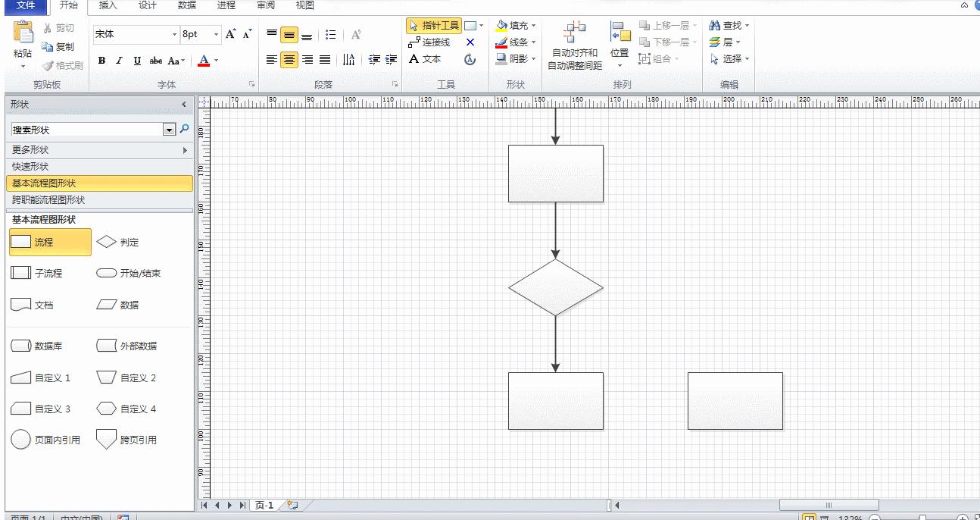Click the decrease font size icon
980x520 pixels.
coord(247,34)
